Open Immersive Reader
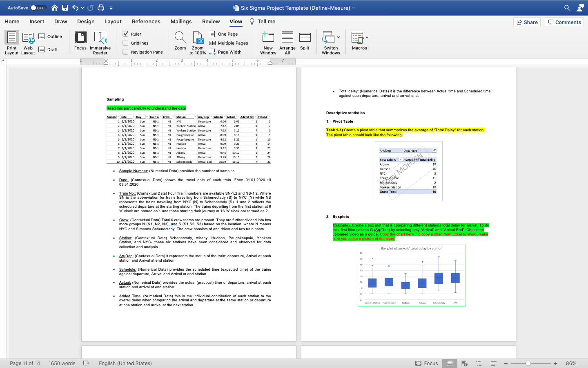Screen dimensions: 588x368 [x=100, y=43]
